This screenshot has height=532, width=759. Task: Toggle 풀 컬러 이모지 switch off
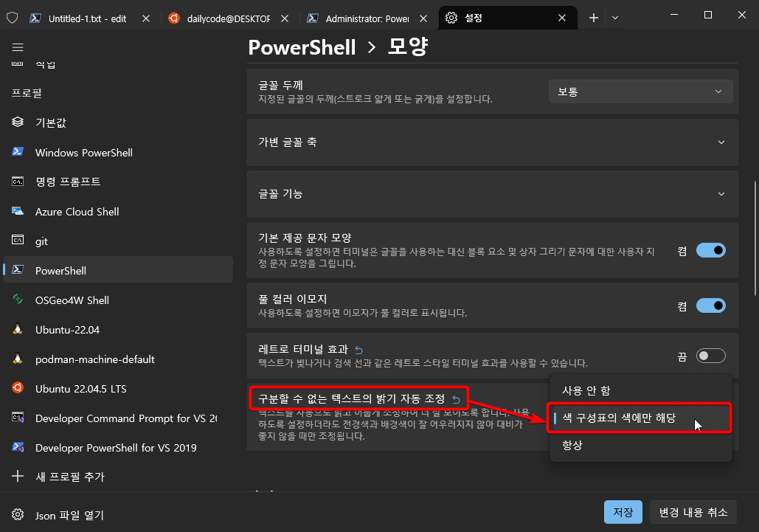tap(710, 305)
